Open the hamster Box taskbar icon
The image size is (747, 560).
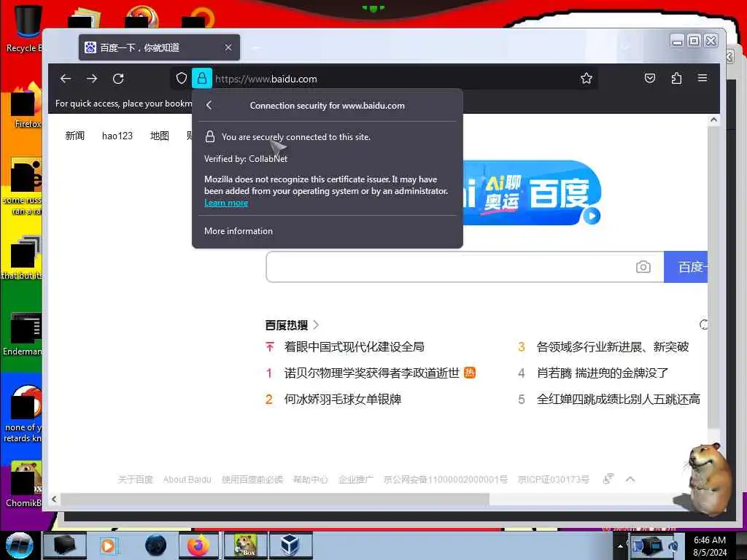pos(245,545)
